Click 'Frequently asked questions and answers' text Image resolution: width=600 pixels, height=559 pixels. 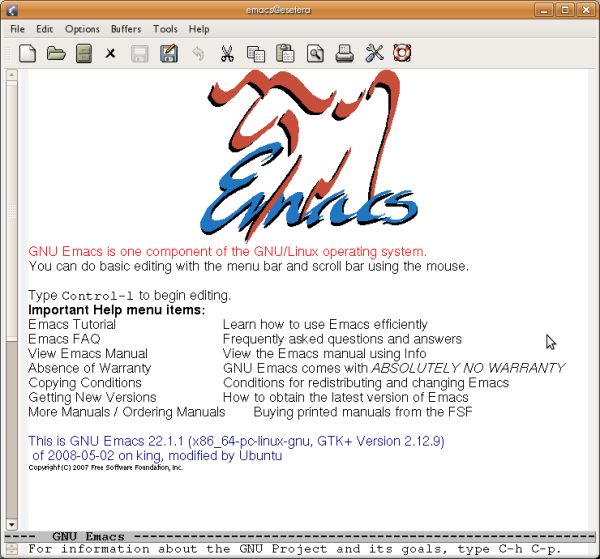tap(342, 339)
